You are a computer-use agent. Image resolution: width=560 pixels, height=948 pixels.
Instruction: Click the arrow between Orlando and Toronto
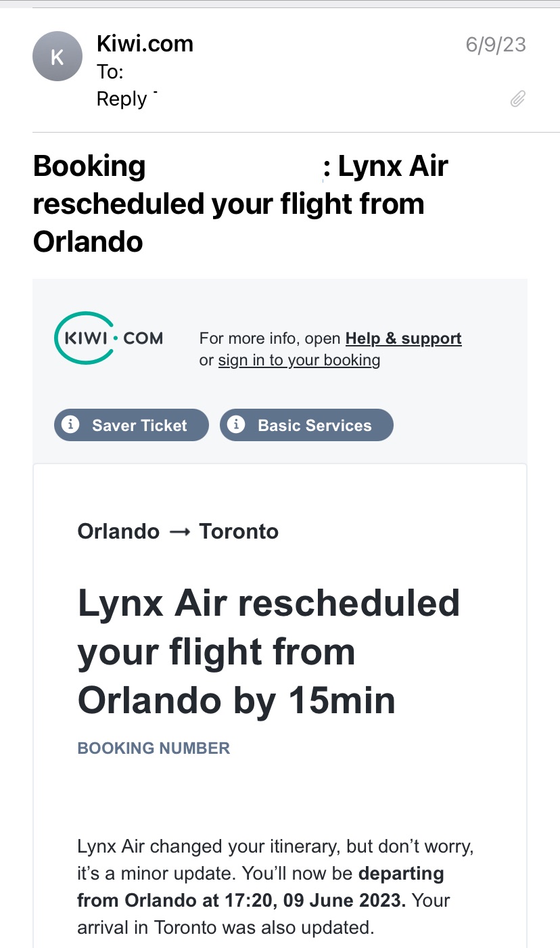pos(179,532)
